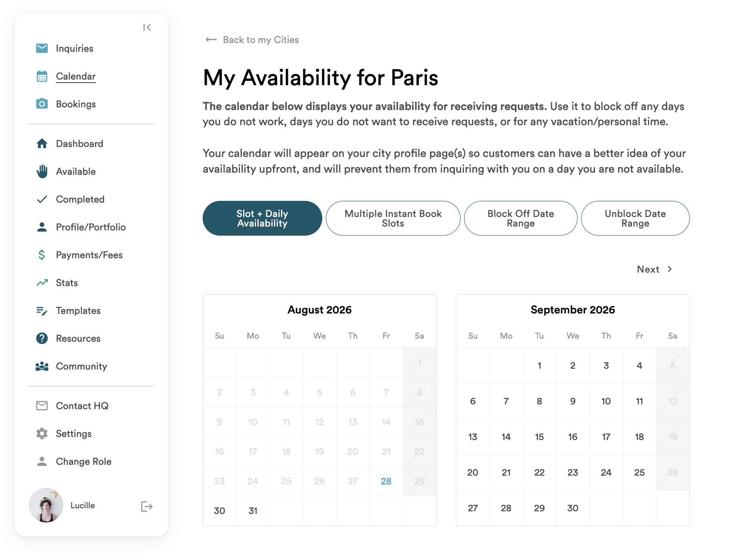Switch to Multiple Instant Book Slots
This screenshot has width=742, height=560.
(x=393, y=218)
